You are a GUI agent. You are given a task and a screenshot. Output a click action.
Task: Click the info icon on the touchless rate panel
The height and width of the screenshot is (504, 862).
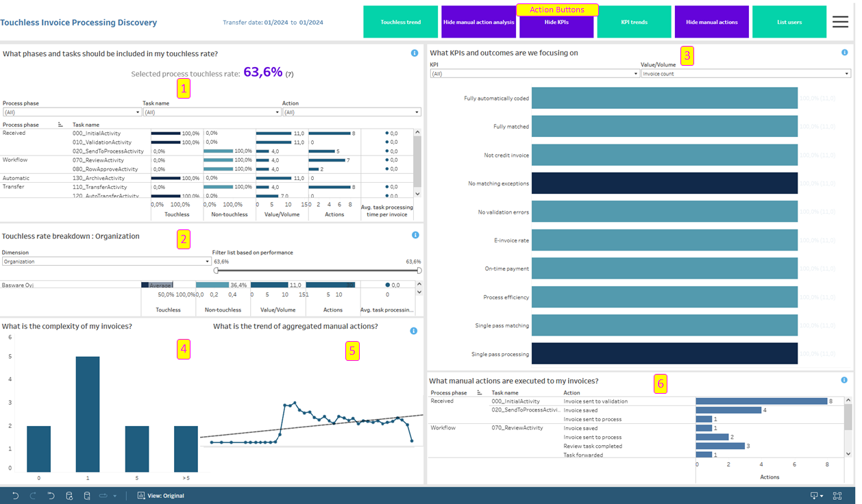point(415,52)
